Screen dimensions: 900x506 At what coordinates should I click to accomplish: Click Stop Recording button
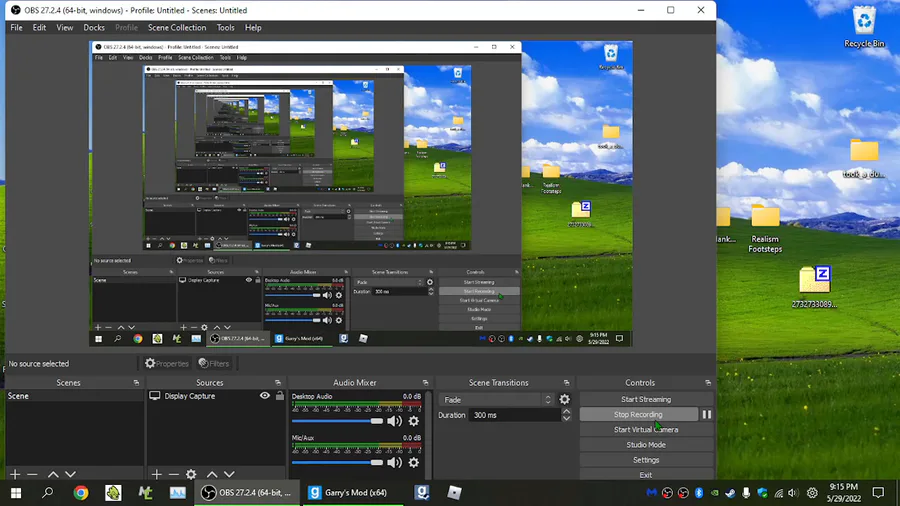tap(638, 414)
